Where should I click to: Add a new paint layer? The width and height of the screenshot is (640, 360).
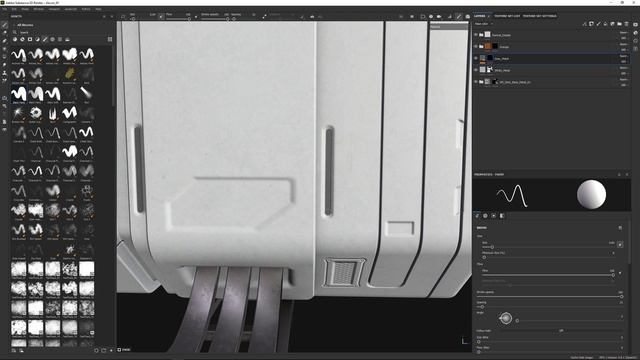[x=598, y=24]
